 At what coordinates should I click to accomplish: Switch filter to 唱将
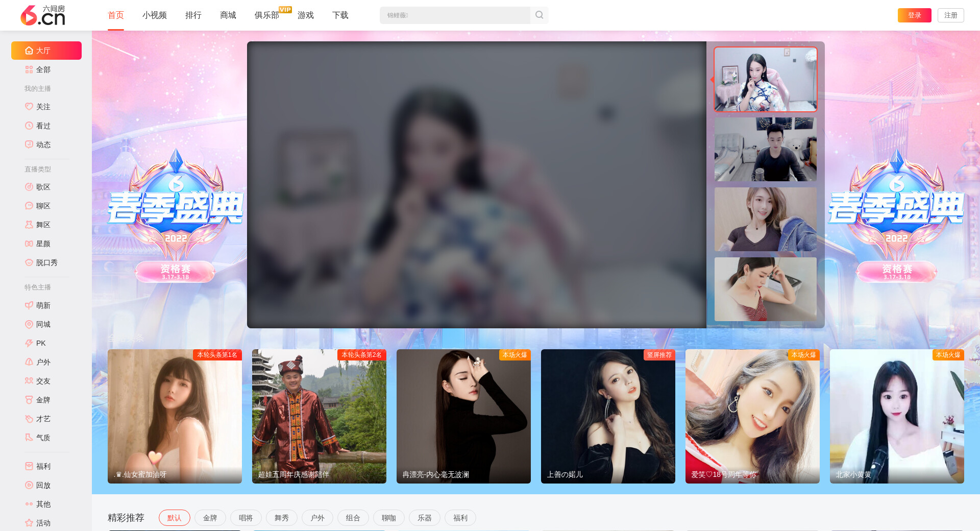tap(246, 518)
